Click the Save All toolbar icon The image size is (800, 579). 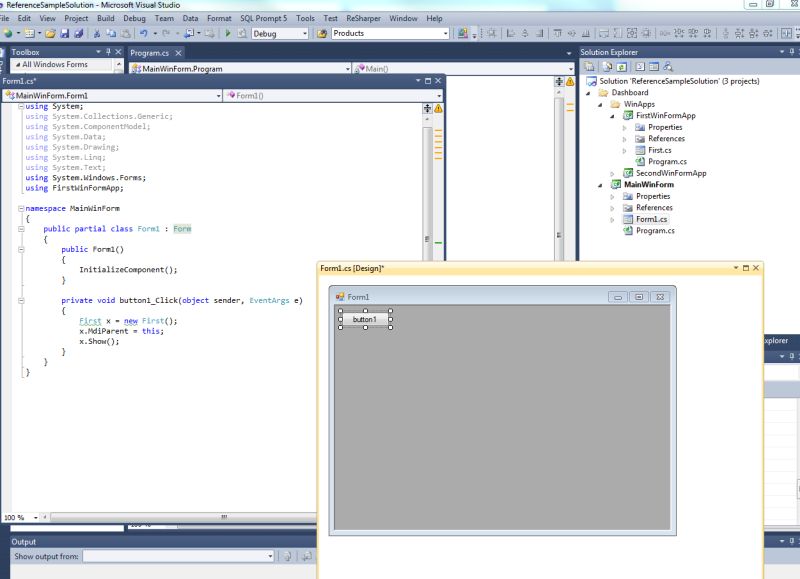[79, 35]
